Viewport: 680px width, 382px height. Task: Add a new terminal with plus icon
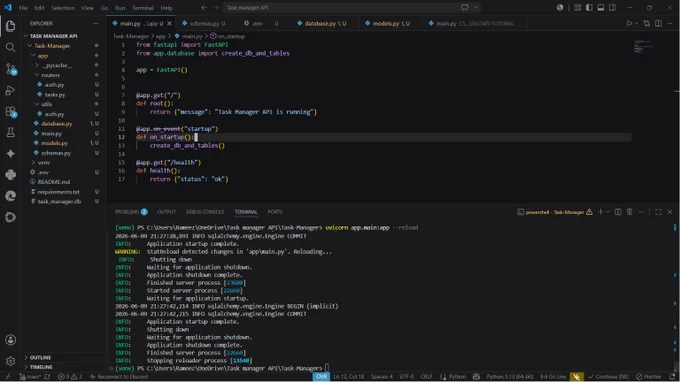[x=600, y=212]
